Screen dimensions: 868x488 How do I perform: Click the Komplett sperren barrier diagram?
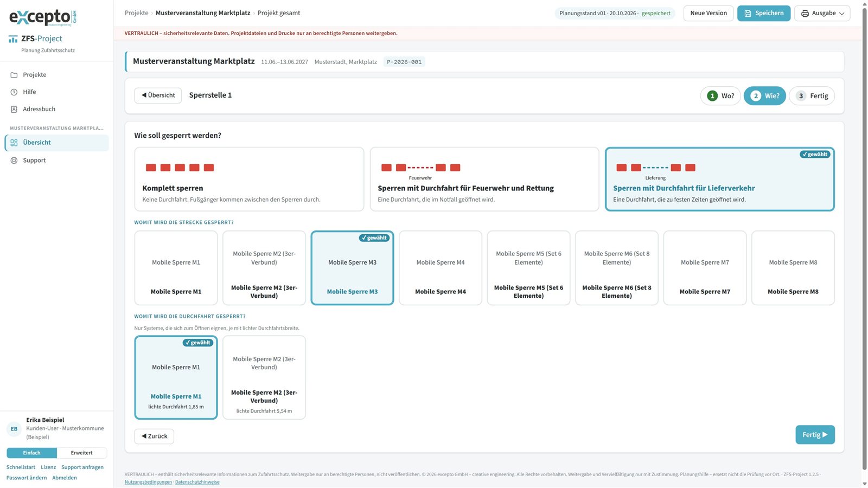click(180, 168)
